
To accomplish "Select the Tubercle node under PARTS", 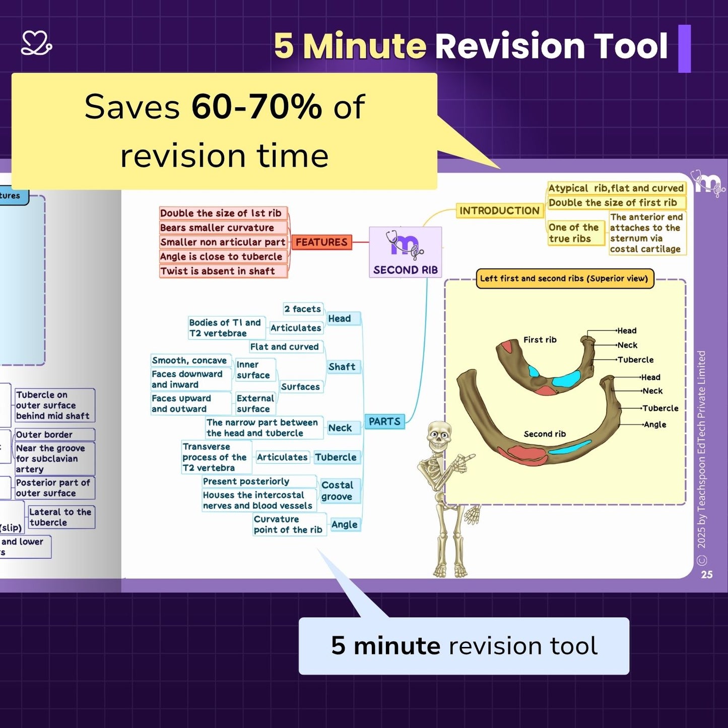I will pyautogui.click(x=336, y=457).
